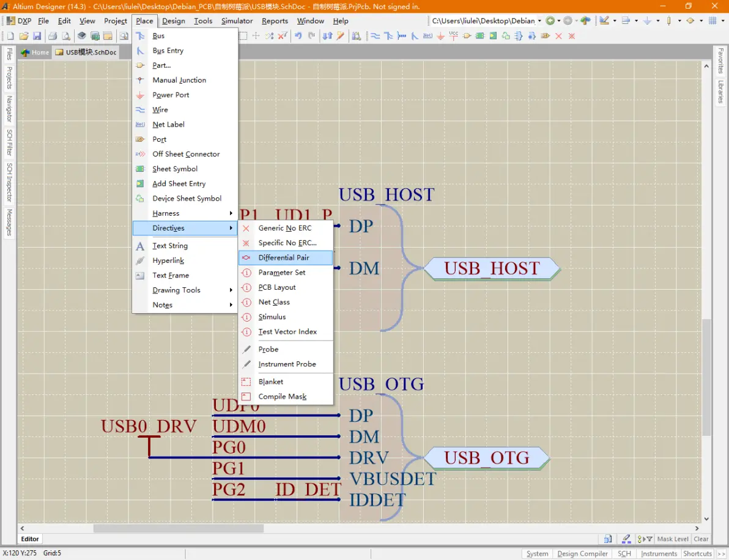The image size is (729, 560).
Task: Select the place signal harness toolbar icon
Action: [401, 36]
